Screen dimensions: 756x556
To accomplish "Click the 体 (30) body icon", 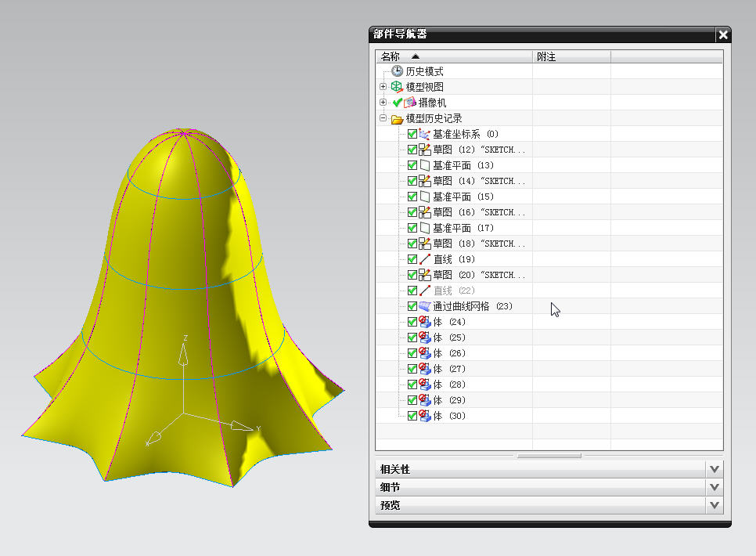I will 424,416.
